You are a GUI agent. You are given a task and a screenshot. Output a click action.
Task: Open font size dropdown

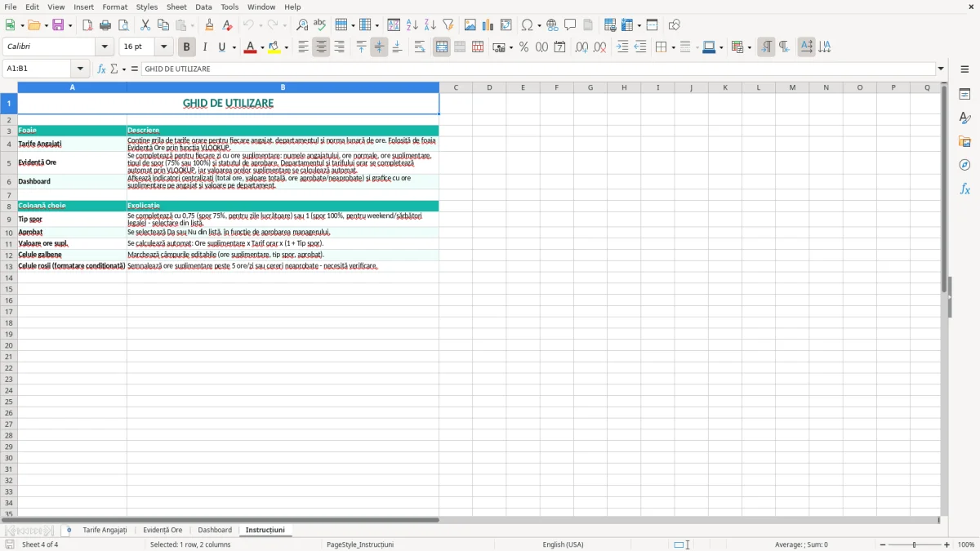[164, 47]
